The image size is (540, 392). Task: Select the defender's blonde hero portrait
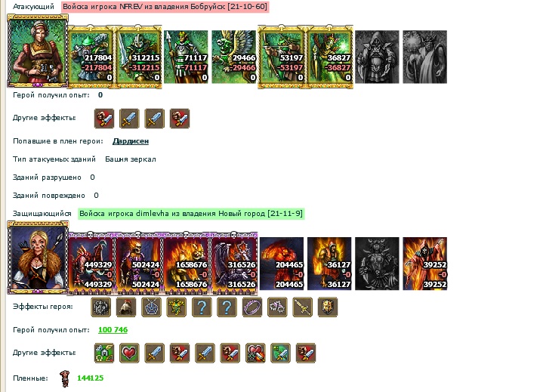pos(38,258)
